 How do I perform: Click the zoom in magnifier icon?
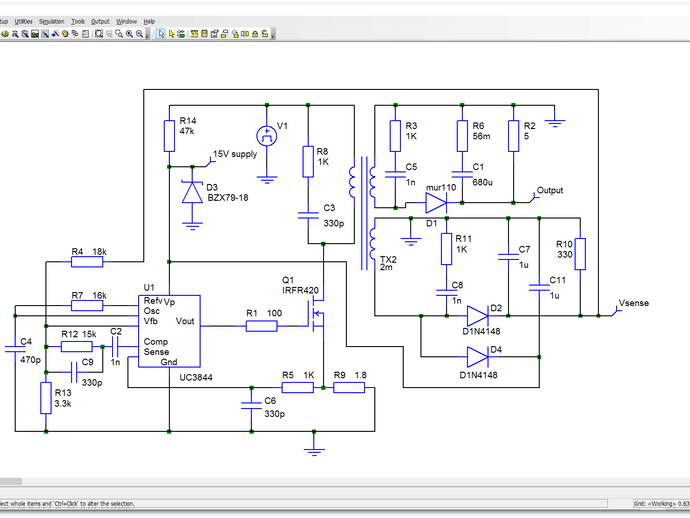click(x=129, y=33)
